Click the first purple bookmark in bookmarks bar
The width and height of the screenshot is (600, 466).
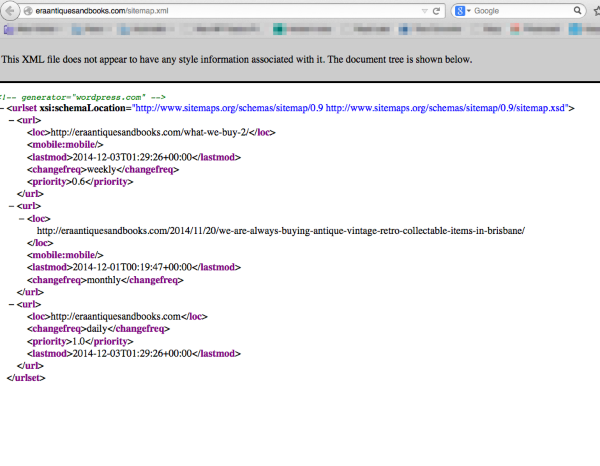click(x=8, y=30)
